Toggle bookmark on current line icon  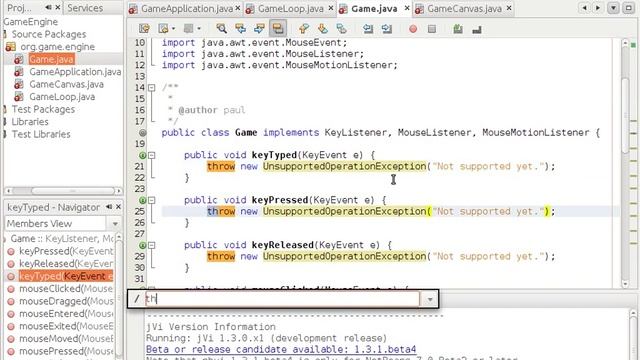click(x=341, y=29)
